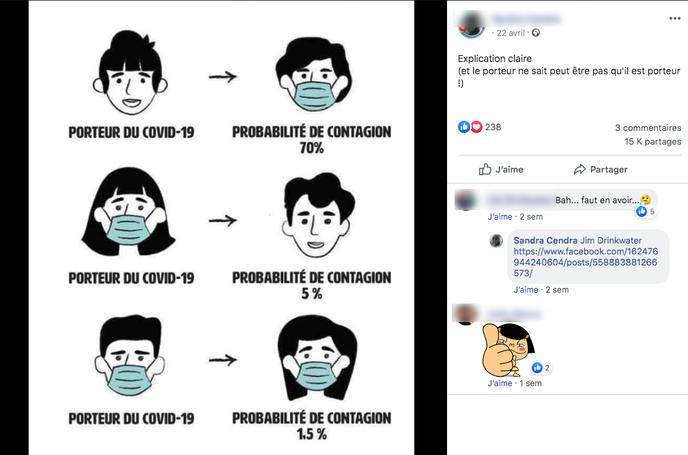This screenshot has width=688, height=455.
Task: View the 15 K partages list
Action: click(x=652, y=142)
